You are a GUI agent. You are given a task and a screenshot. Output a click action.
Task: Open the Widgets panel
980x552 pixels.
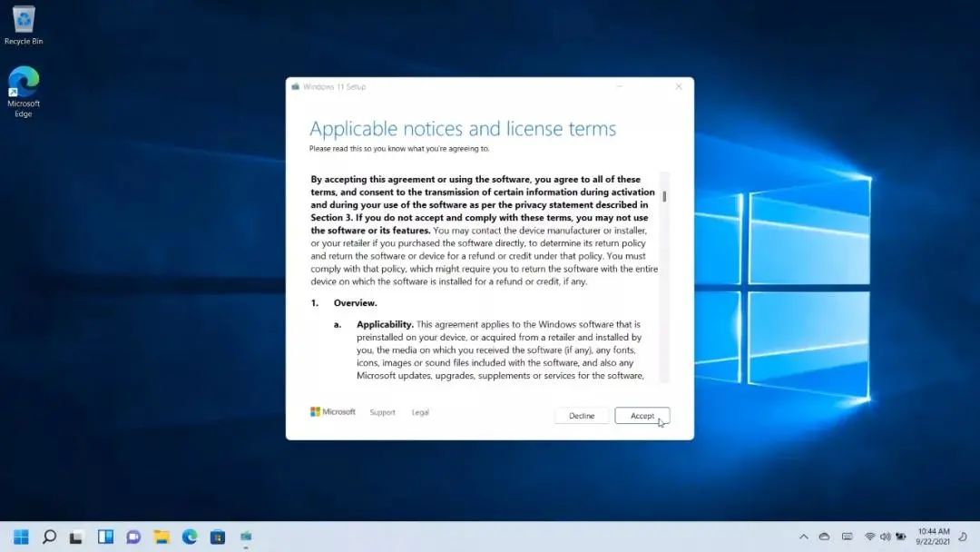105,537
